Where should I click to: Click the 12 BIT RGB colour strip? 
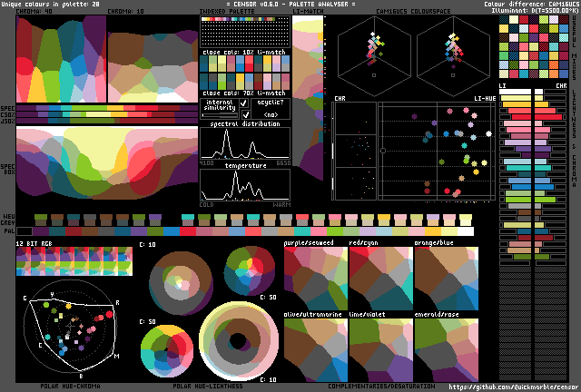(74, 262)
